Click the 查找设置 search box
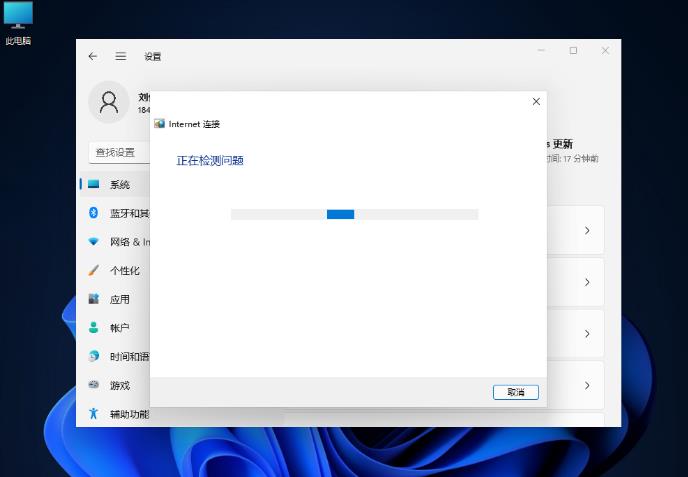Viewport: 688px width, 477px height. pos(118,152)
